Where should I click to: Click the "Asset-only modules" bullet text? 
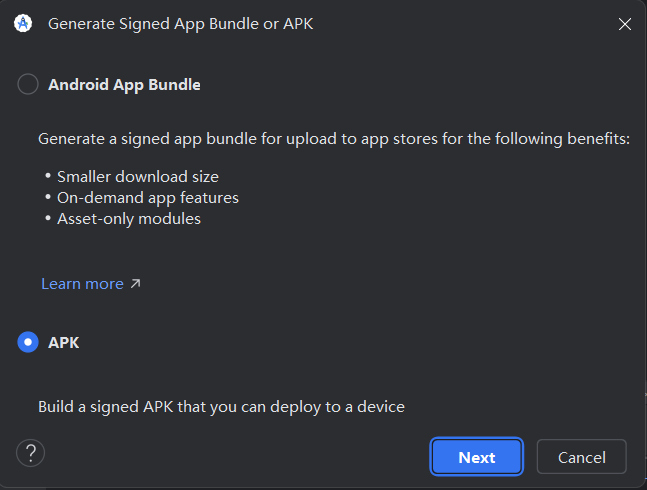click(x=129, y=218)
